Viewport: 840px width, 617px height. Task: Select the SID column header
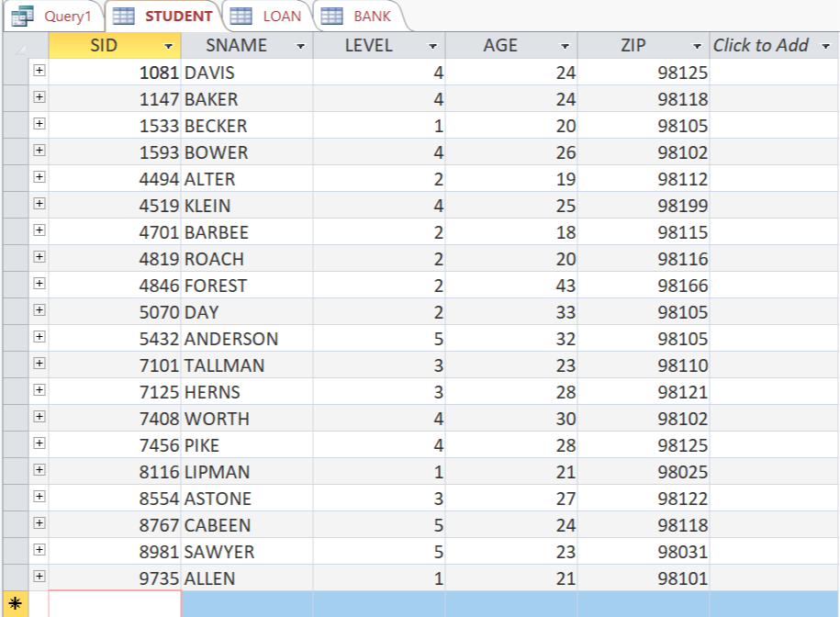(x=115, y=45)
